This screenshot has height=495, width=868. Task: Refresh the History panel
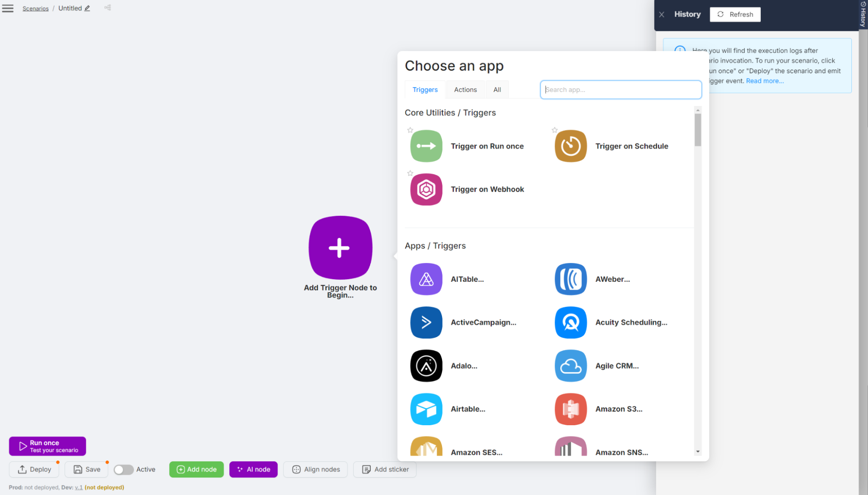735,14
